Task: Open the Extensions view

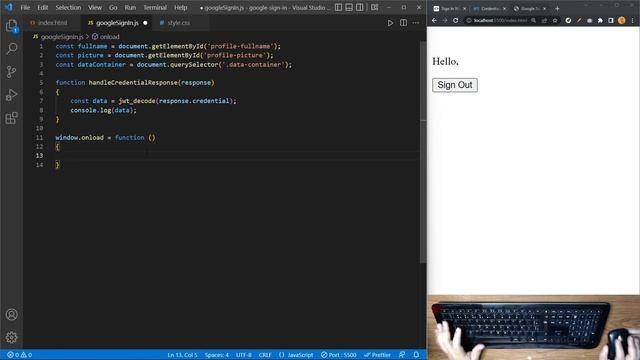Action: [x=11, y=118]
